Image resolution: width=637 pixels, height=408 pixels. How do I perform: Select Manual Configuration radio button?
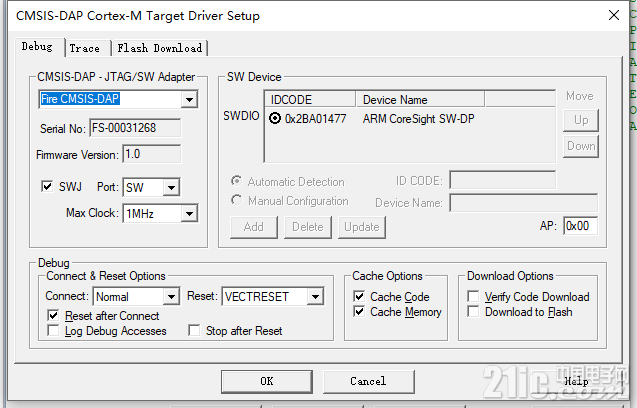point(236,200)
